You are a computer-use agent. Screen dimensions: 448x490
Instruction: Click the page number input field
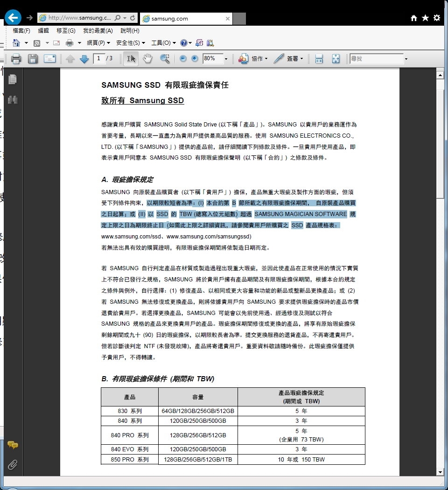[x=99, y=58]
